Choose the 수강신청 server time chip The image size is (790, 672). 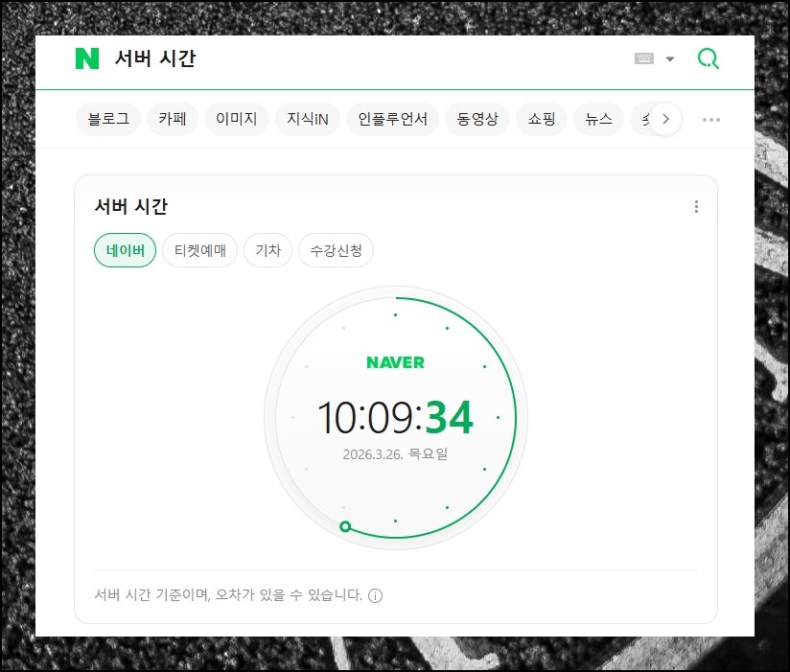337,250
